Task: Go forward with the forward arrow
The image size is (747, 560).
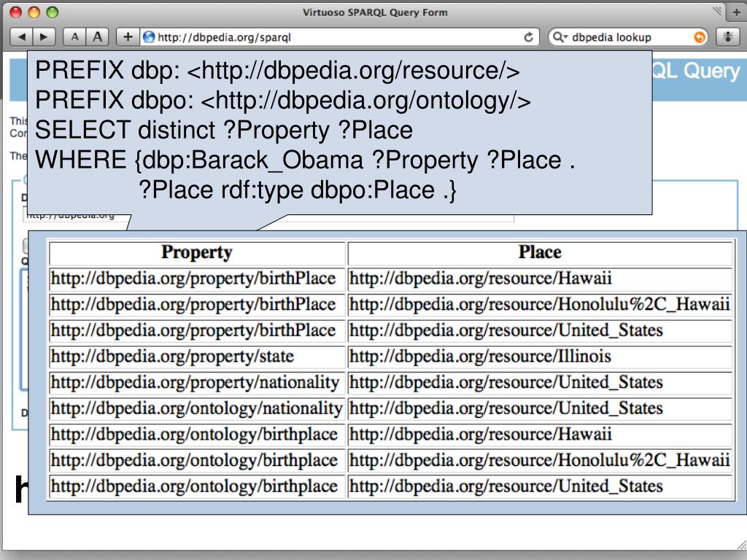Action: click(x=44, y=36)
